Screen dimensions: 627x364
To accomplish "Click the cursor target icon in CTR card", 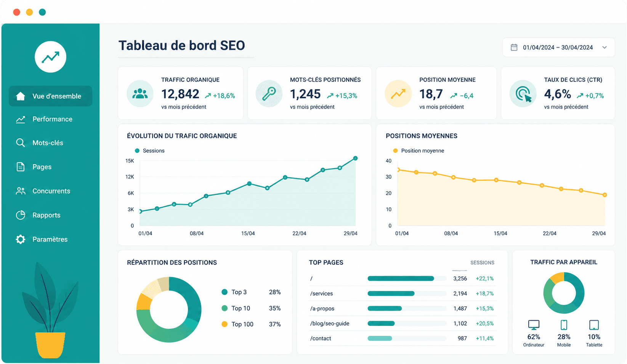I will [x=523, y=93].
